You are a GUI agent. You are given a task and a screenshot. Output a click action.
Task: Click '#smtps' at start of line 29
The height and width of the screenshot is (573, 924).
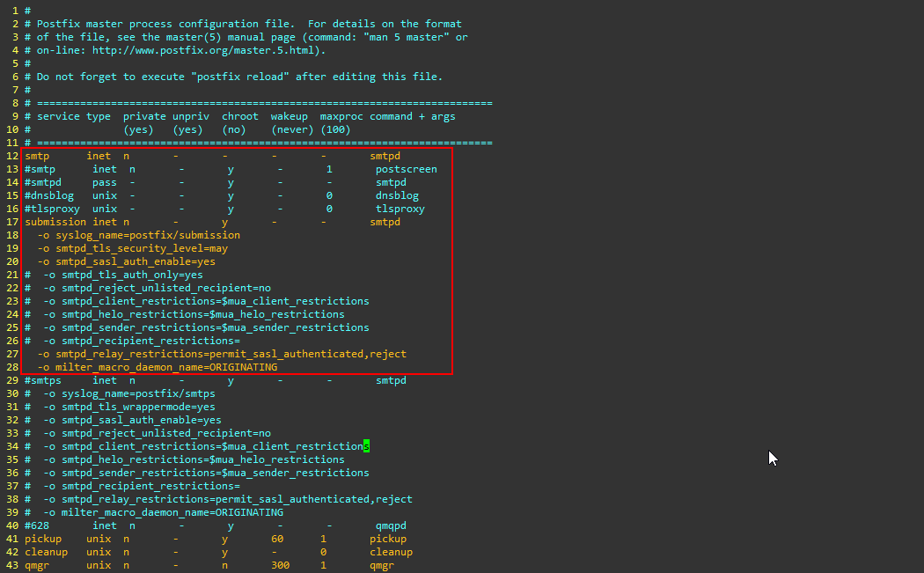click(43, 380)
